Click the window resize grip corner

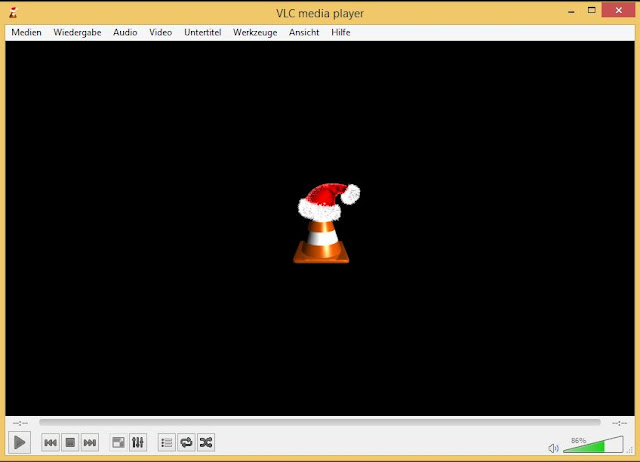[x=630, y=450]
